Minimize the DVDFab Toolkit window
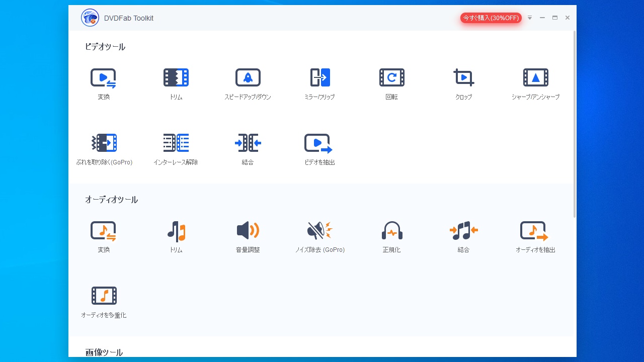The image size is (644, 362). point(542,18)
